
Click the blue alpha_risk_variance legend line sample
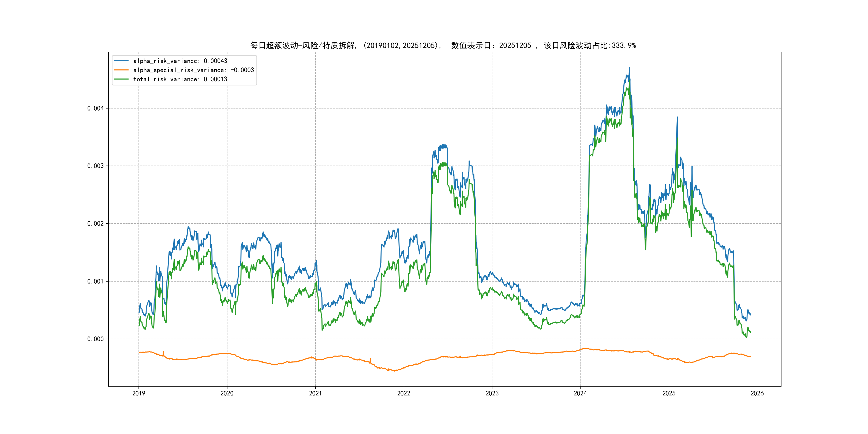[121, 61]
